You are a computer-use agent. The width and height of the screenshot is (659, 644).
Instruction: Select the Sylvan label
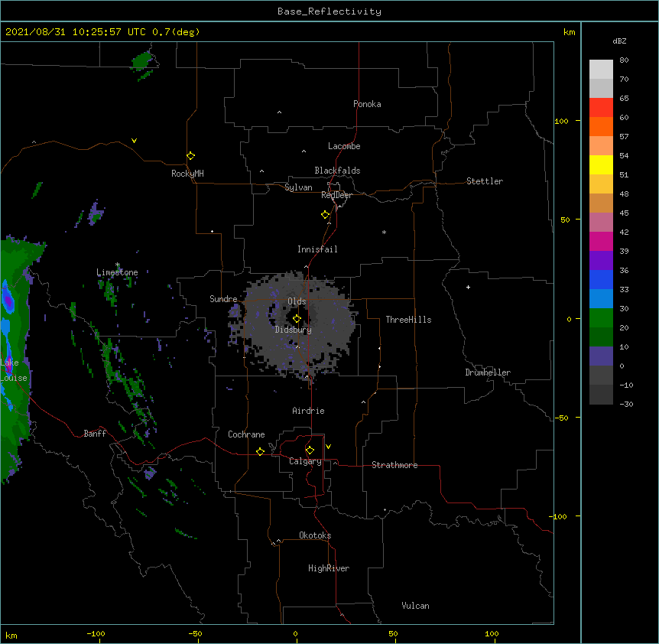tap(298, 187)
